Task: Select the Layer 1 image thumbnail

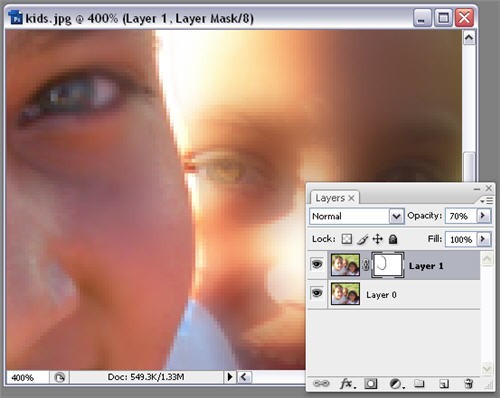Action: (345, 265)
